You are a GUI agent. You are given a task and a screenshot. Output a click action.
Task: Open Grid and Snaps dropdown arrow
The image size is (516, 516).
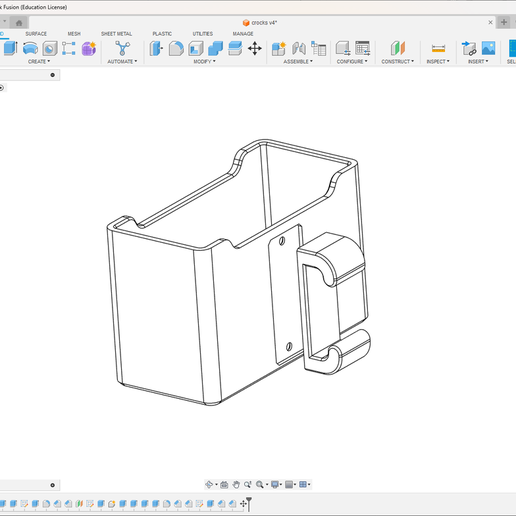pyautogui.click(x=295, y=485)
